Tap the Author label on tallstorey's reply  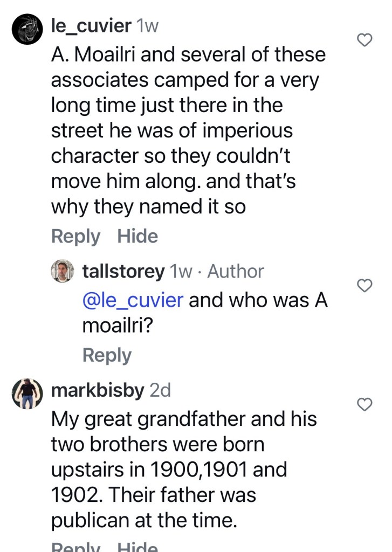[x=236, y=271]
